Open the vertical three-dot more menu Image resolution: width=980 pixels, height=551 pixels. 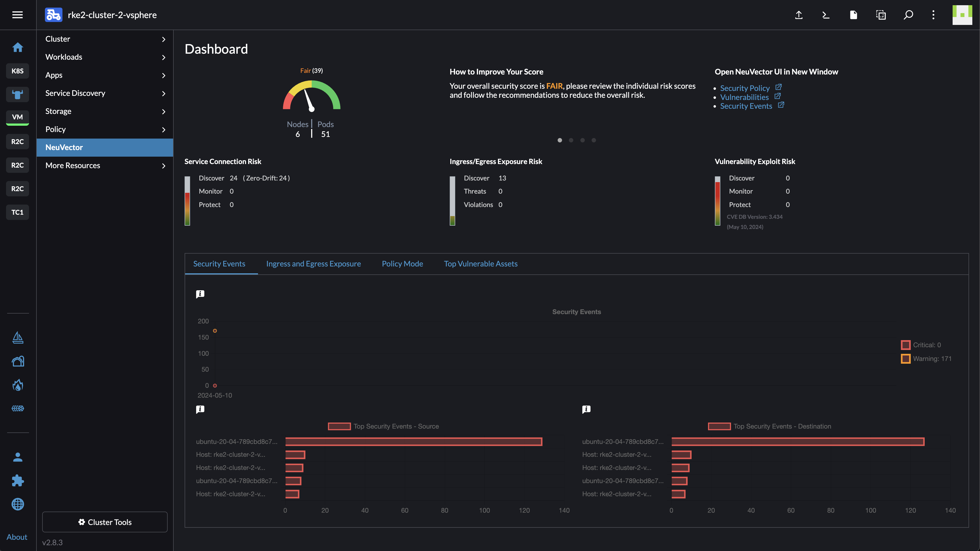coord(933,15)
